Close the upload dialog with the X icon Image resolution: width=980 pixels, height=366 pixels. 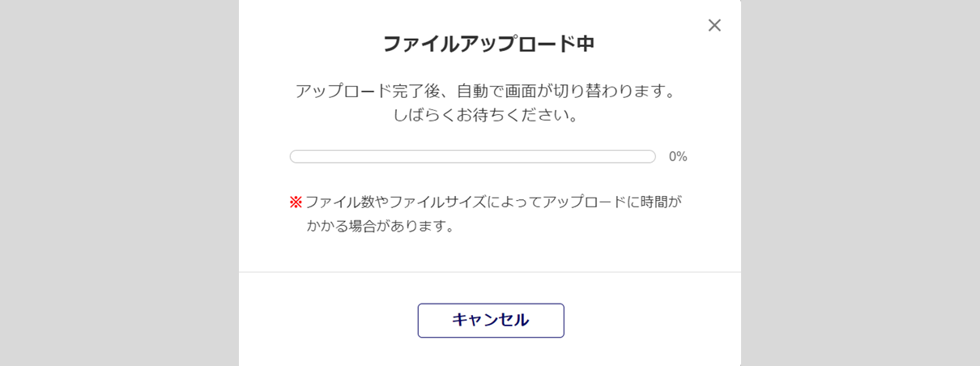[714, 25]
